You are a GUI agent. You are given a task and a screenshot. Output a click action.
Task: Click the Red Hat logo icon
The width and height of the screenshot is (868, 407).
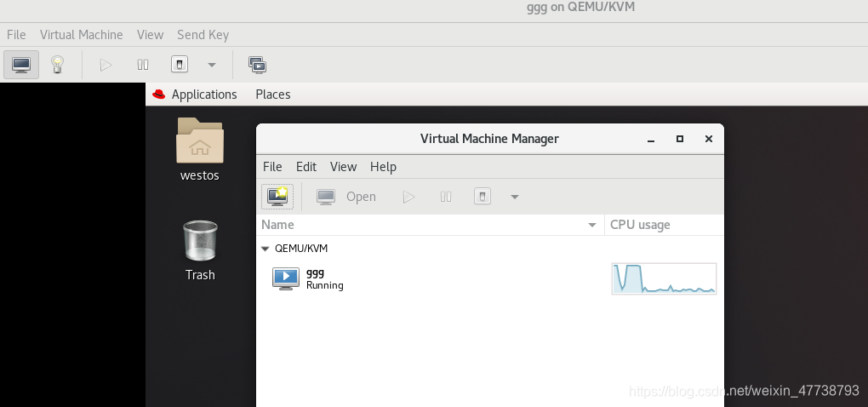click(x=159, y=95)
